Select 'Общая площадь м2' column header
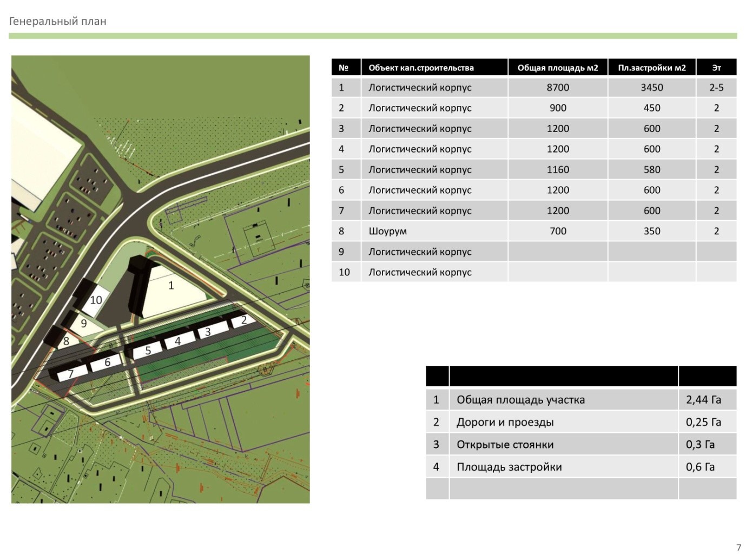Image resolution: width=746 pixels, height=560 pixels. (558, 68)
